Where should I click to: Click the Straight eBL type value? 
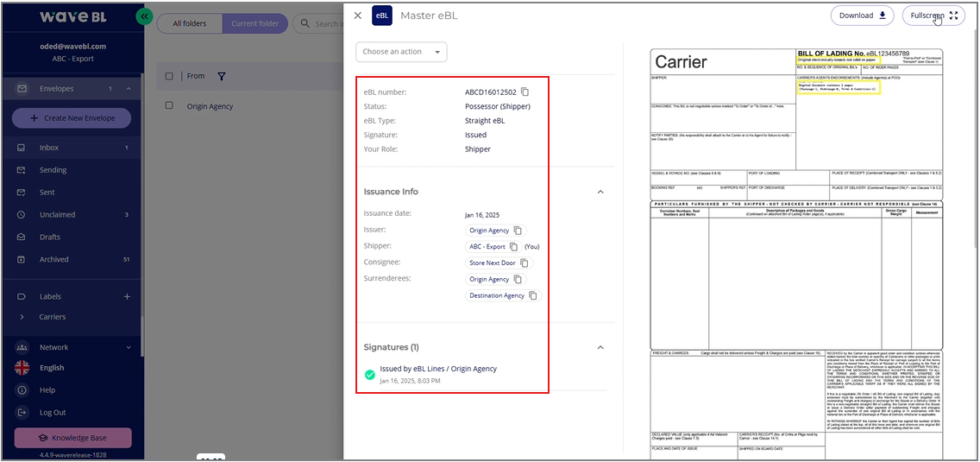(485, 121)
